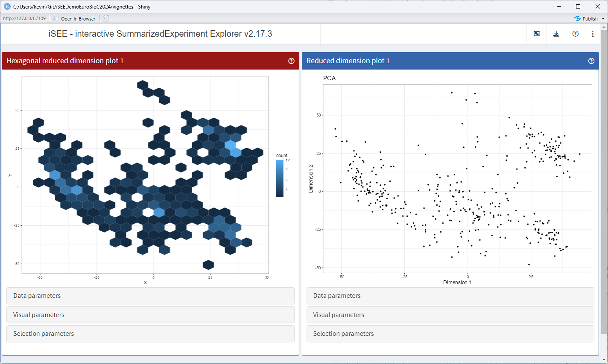Expand Data parameters in Reduced dimension plot panel
Image resolution: width=608 pixels, height=364 pixels.
click(450, 296)
